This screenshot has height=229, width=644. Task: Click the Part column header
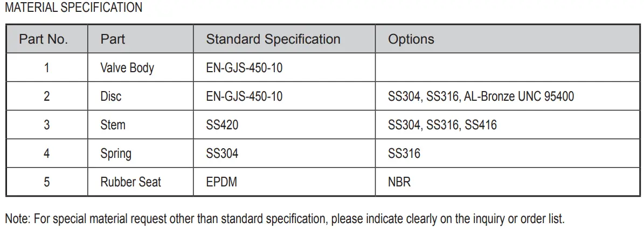[x=113, y=39]
